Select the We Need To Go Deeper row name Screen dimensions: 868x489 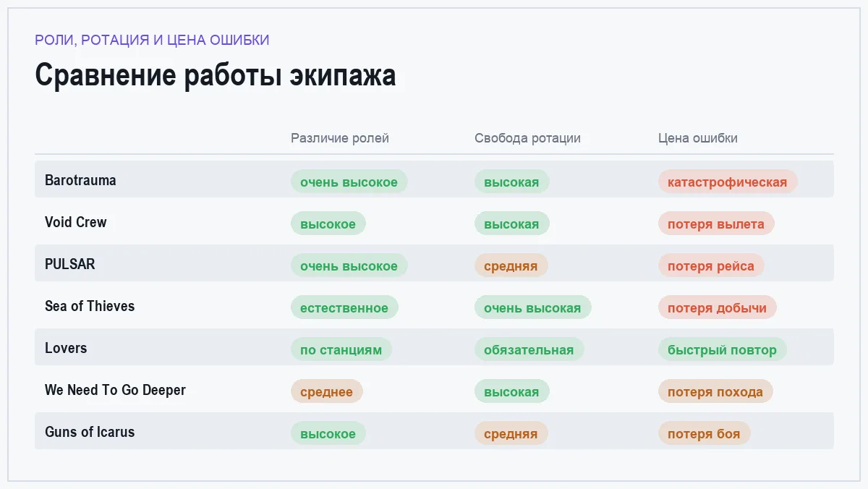(115, 390)
